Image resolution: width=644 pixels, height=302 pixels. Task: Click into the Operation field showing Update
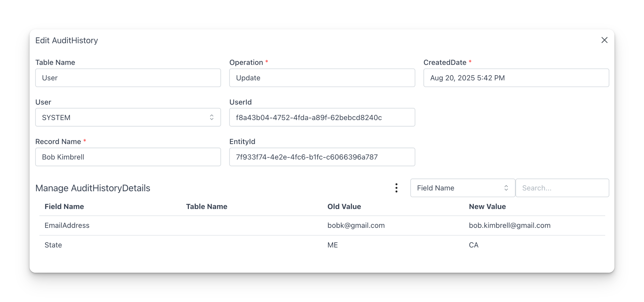322,78
